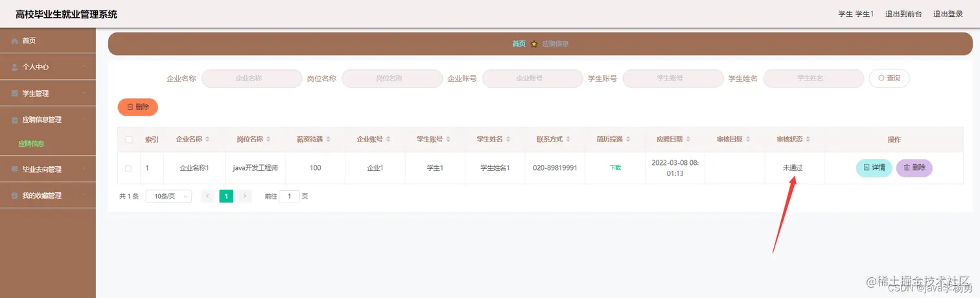The height and width of the screenshot is (298, 980).
Task: Focus the 企业账号 search field
Action: click(533, 78)
